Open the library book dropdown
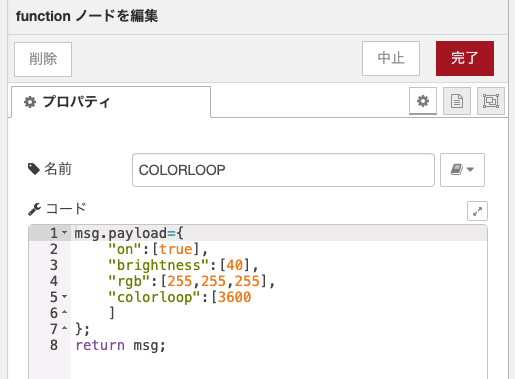Screen dimensions: 515x379 coord(462,170)
